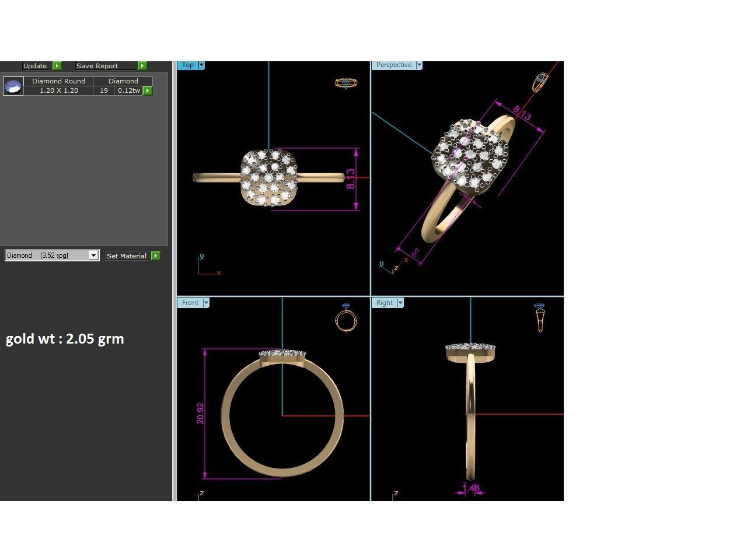The height and width of the screenshot is (560, 747).
Task: Select the Right viewport label
Action: (x=385, y=303)
